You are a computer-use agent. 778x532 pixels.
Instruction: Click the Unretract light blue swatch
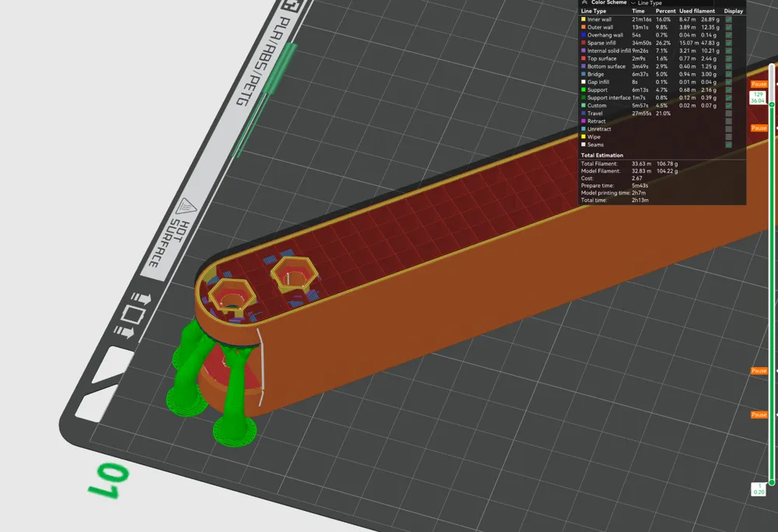click(x=583, y=129)
